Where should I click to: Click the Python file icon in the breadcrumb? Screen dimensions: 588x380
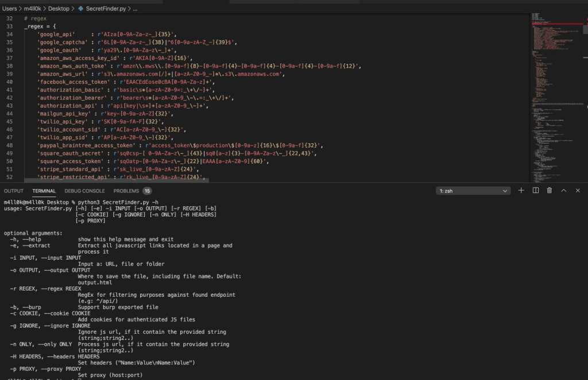tap(80, 8)
